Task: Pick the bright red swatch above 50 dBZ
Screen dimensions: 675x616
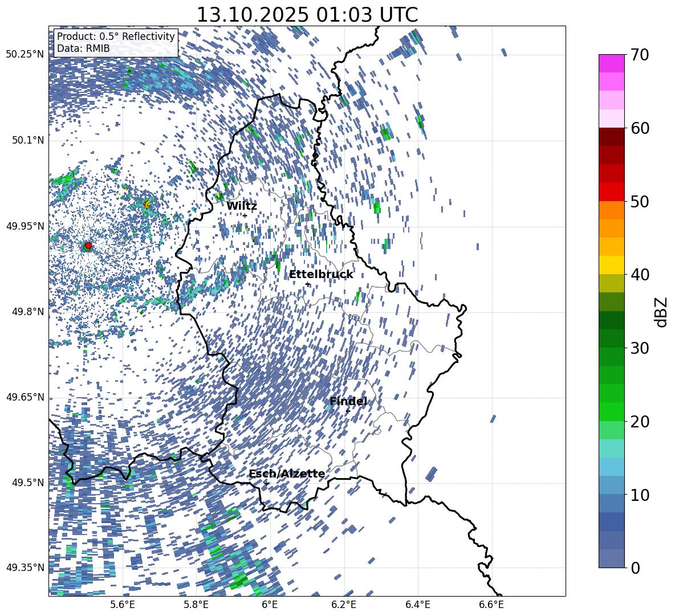Action: click(611, 192)
